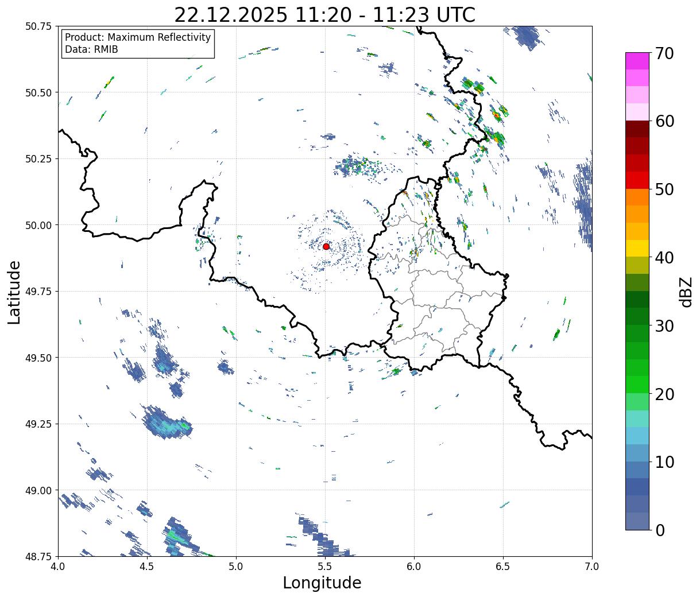The width and height of the screenshot is (700, 597).
Task: Click the 49.50 latitude tick label
Action: [38, 358]
